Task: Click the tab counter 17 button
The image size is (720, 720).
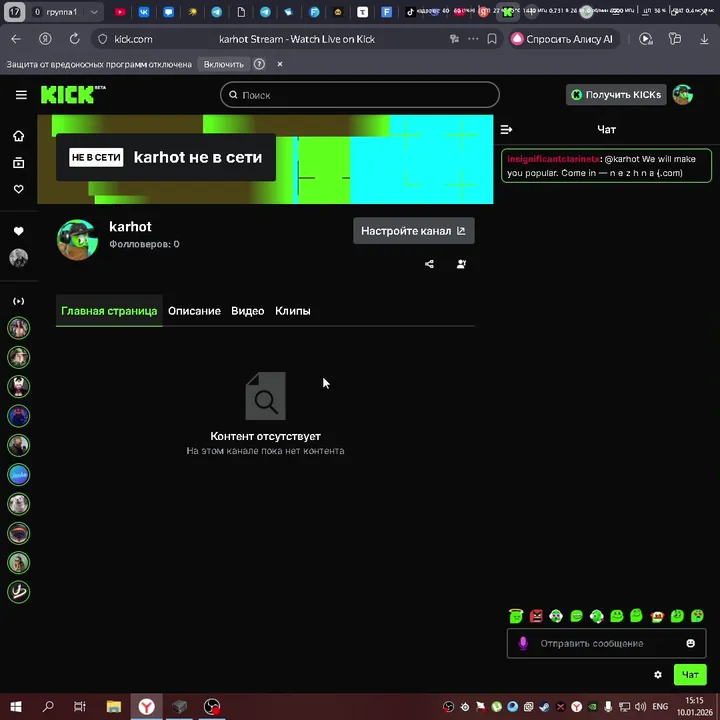Action: coord(14,12)
